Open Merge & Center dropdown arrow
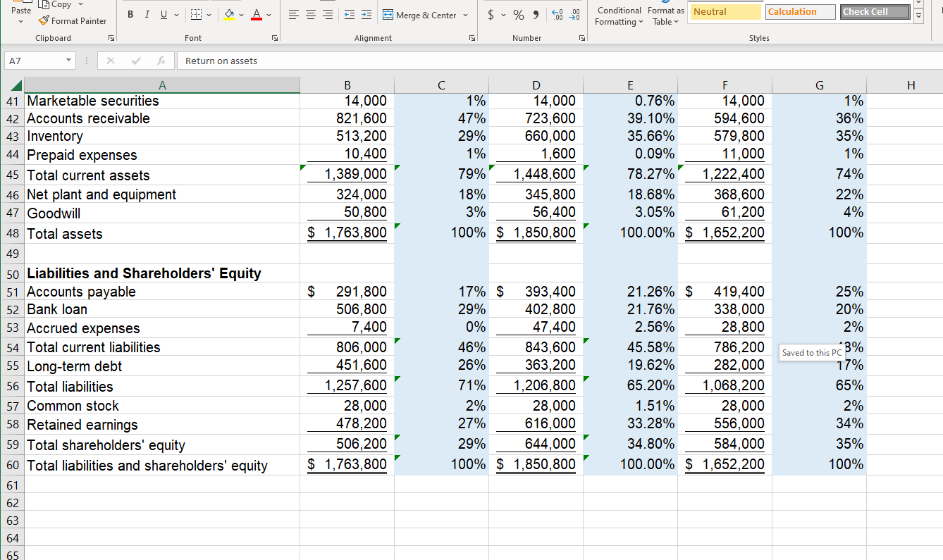The image size is (943, 560). tap(466, 15)
